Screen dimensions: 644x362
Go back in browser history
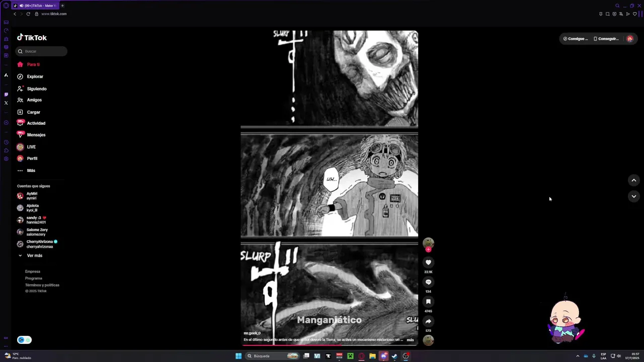[15, 14]
